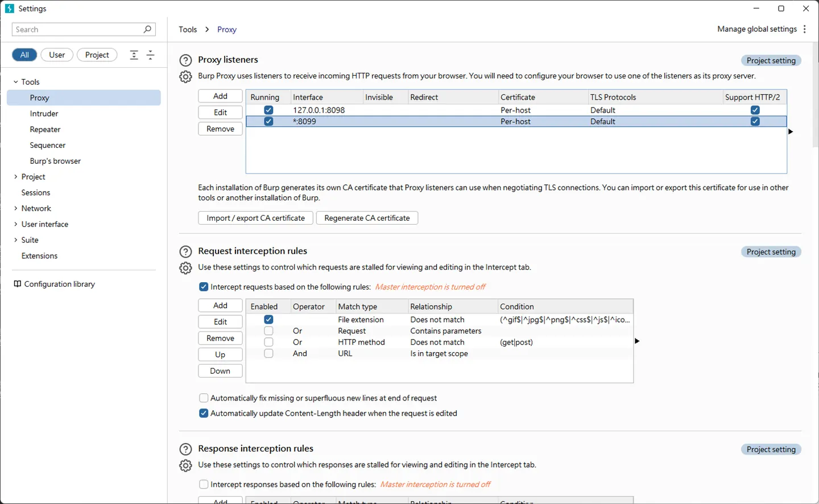Disable the File extension interception rule
Image resolution: width=819 pixels, height=504 pixels.
coord(268,320)
